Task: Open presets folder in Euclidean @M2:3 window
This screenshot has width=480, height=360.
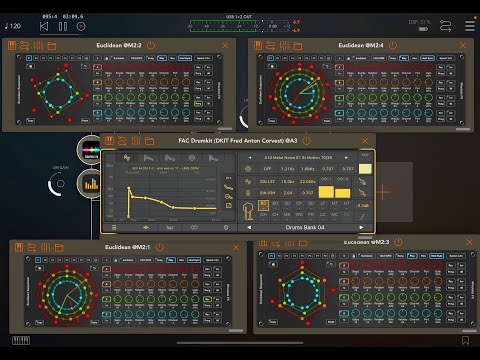Action: pos(303,244)
